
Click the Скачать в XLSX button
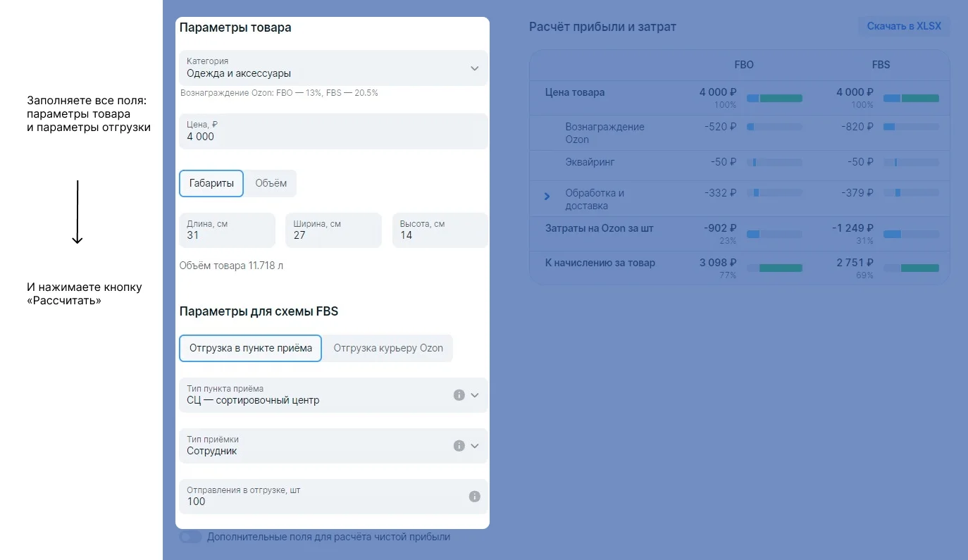coord(904,27)
